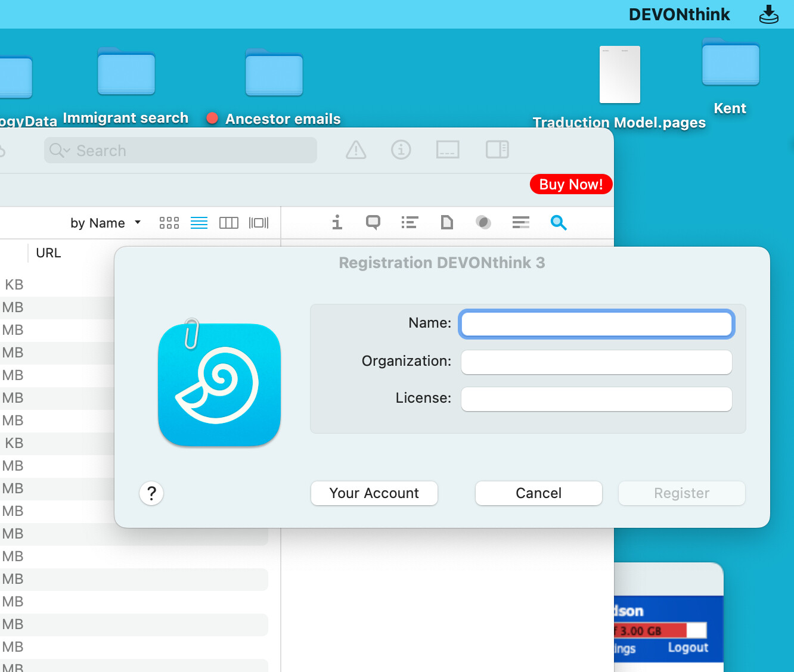Switch to list view
The height and width of the screenshot is (672, 794).
tap(199, 223)
